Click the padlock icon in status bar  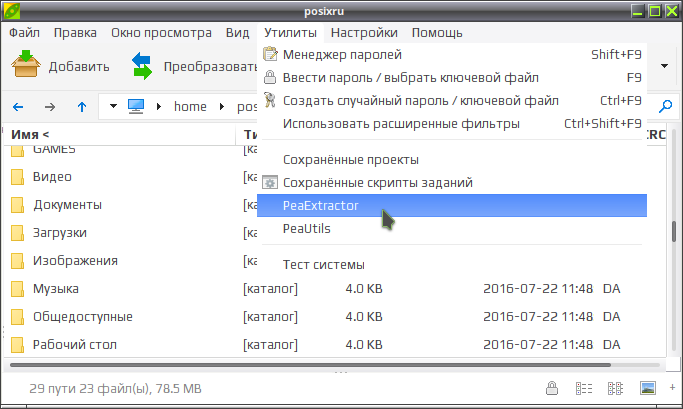click(x=552, y=388)
